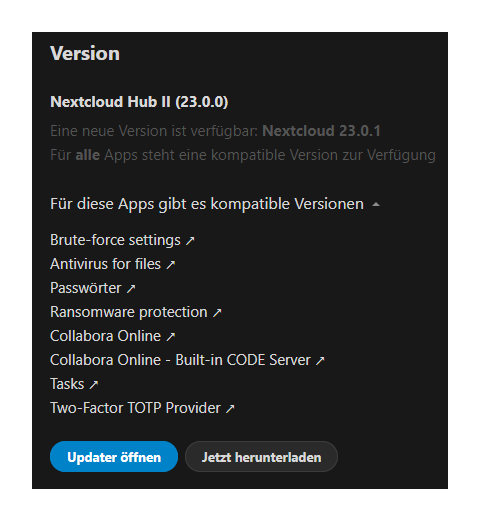Open the Ransomware protection link
Image resolution: width=480 pixels, height=521 pixels.
tap(129, 312)
